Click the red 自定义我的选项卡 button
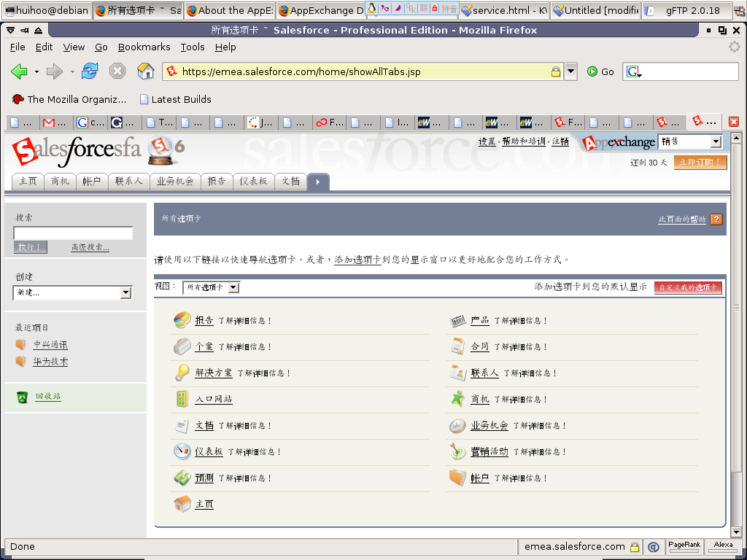 click(688, 287)
